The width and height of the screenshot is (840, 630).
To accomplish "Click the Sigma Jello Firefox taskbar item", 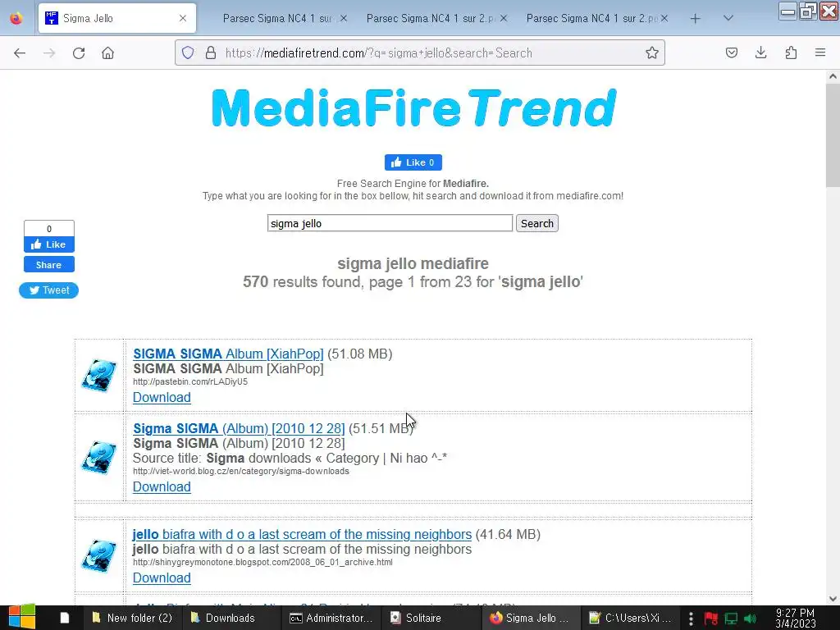I will (529, 619).
